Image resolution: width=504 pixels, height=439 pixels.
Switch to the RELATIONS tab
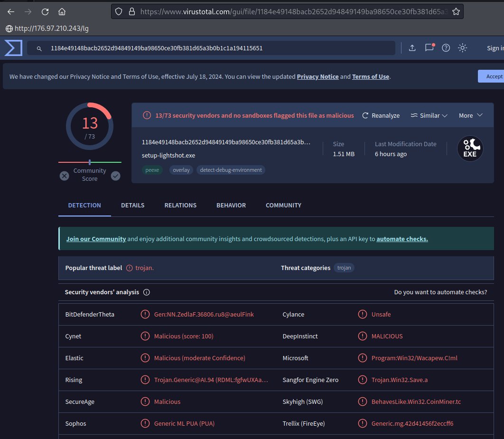[180, 205]
